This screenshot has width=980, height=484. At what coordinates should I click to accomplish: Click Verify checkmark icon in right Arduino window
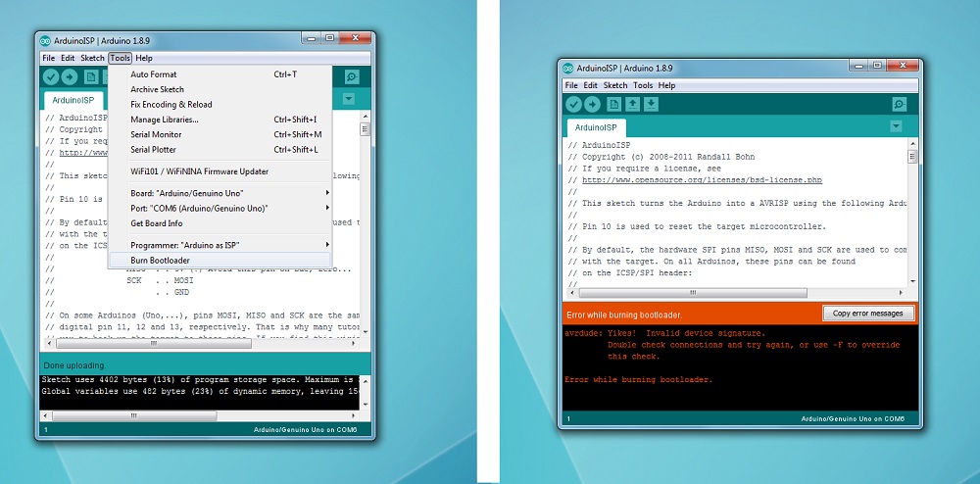tap(573, 104)
